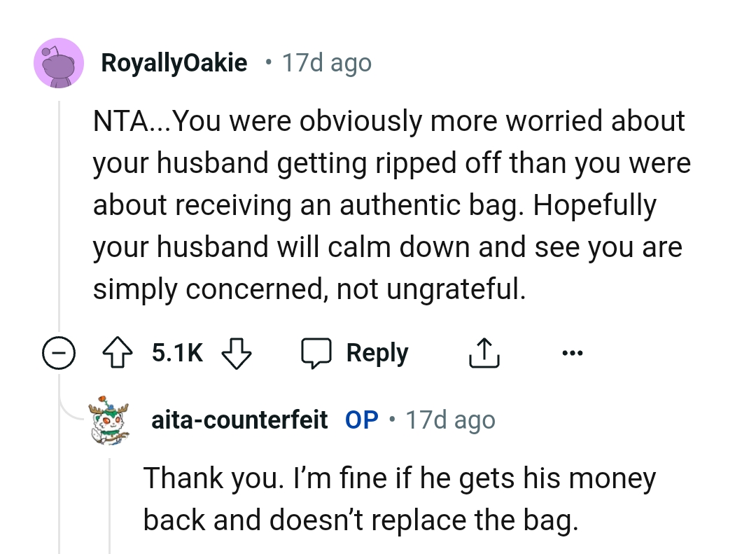756x554 pixels.
Task: Open RoyallyOakie's profile by clicking the username
Action: 174,62
